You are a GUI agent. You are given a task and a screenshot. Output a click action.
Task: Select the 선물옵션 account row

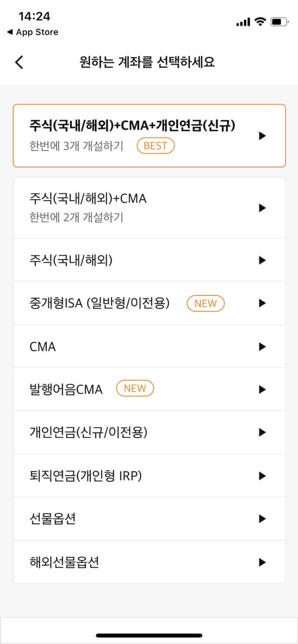[x=149, y=519]
